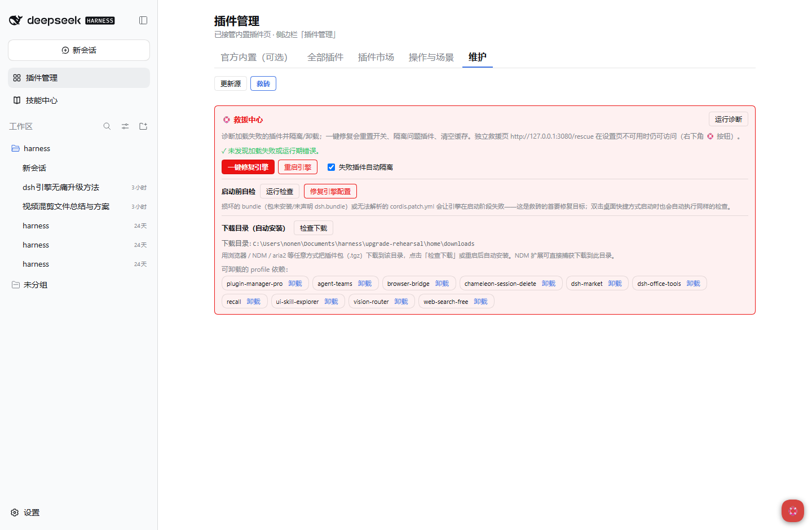Open 设置 gear in sidebar
This screenshot has width=812, height=530.
pos(25,513)
